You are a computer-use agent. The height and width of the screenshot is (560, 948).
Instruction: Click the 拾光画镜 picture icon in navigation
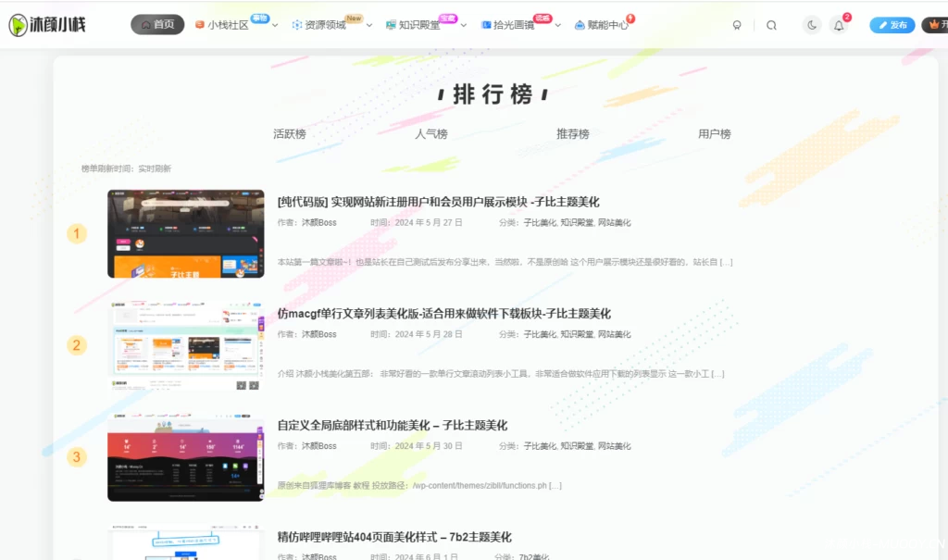tap(486, 25)
